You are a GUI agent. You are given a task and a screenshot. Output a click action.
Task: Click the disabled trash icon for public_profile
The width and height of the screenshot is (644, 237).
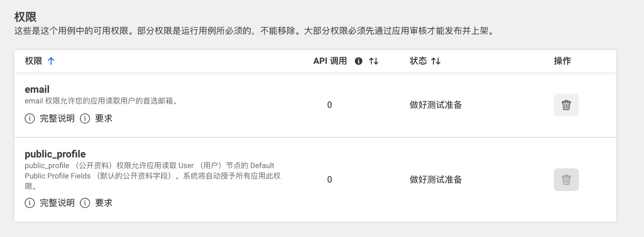[x=566, y=180]
